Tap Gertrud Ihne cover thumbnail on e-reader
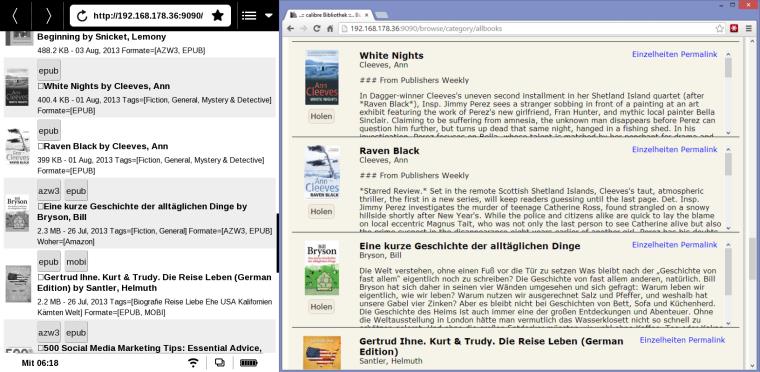This screenshot has height=372, width=760. point(18,284)
